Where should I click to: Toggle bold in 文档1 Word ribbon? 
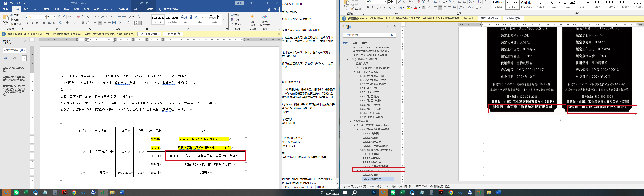pyautogui.click(x=27, y=23)
